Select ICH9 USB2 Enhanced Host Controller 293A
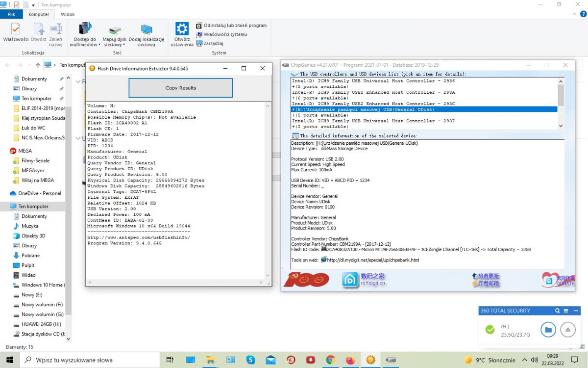Screen dimensions: 588x368 [x=424, y=92]
